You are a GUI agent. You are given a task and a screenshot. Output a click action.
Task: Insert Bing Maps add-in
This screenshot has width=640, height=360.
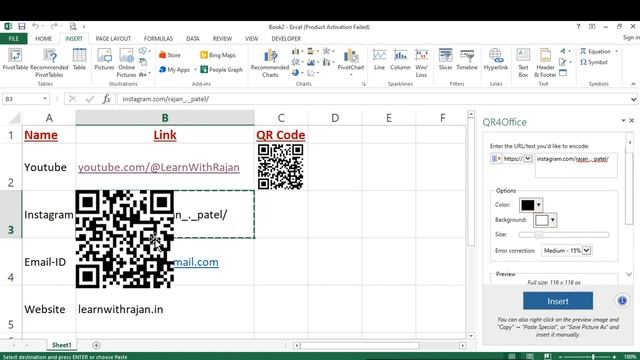(218, 55)
